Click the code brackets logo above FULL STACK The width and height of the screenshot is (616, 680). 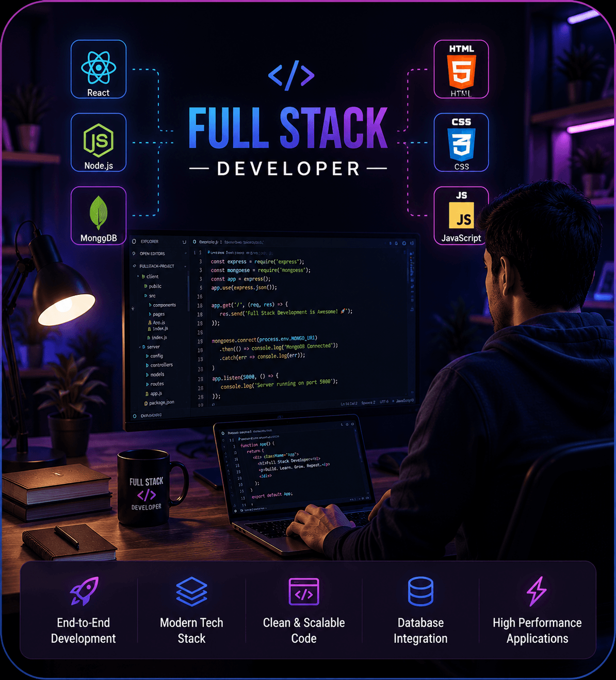click(x=291, y=75)
